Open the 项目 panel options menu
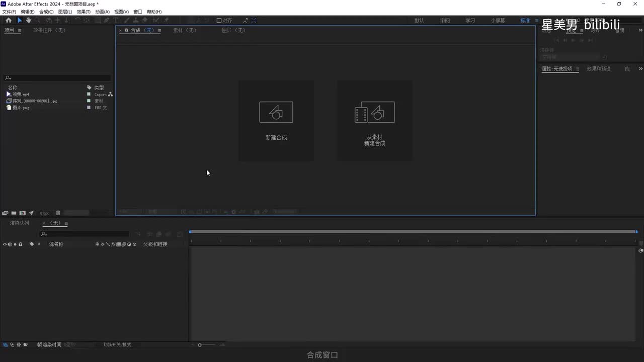Screen dimensions: 644x362 point(20,30)
